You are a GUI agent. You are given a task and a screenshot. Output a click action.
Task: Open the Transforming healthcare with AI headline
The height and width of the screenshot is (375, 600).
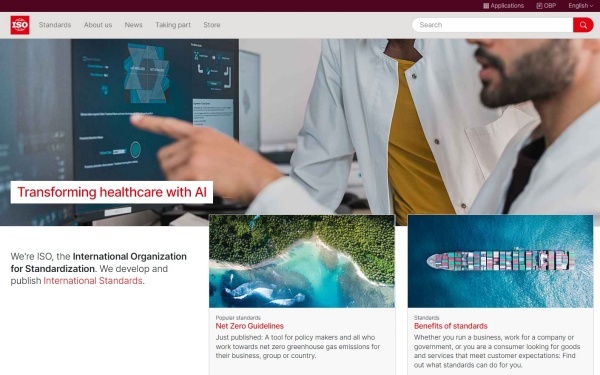click(112, 192)
